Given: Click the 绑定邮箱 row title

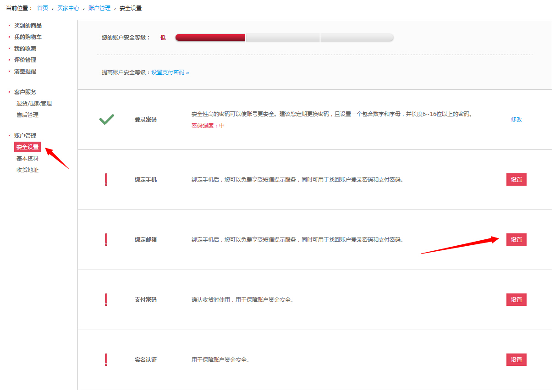Looking at the screenshot, I should [146, 240].
